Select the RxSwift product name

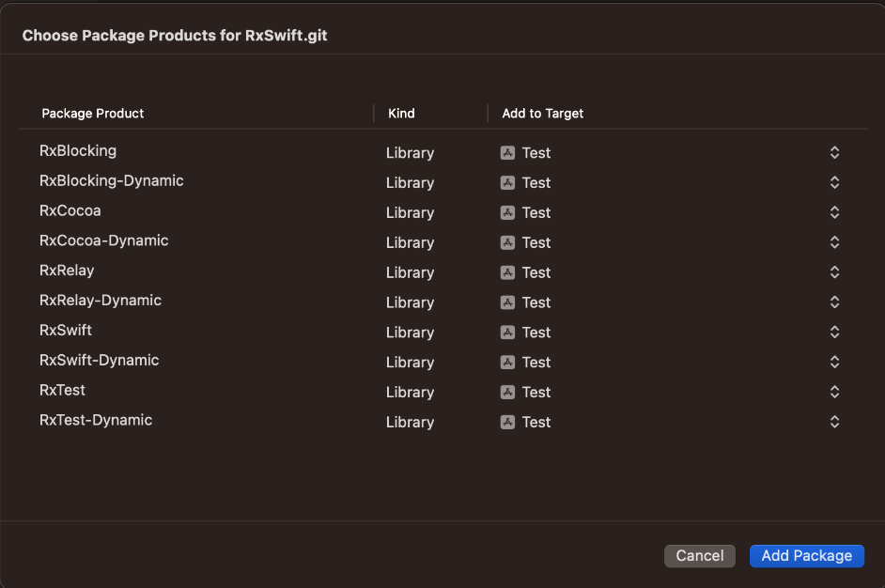(x=66, y=330)
